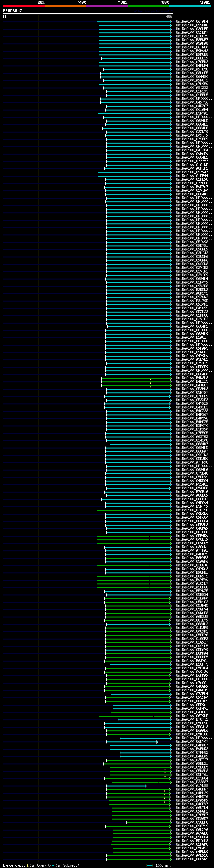This screenshot has height=868, width=214.
Task: Select hit UniRef100_B7GB16
Action: click(192, 492)
